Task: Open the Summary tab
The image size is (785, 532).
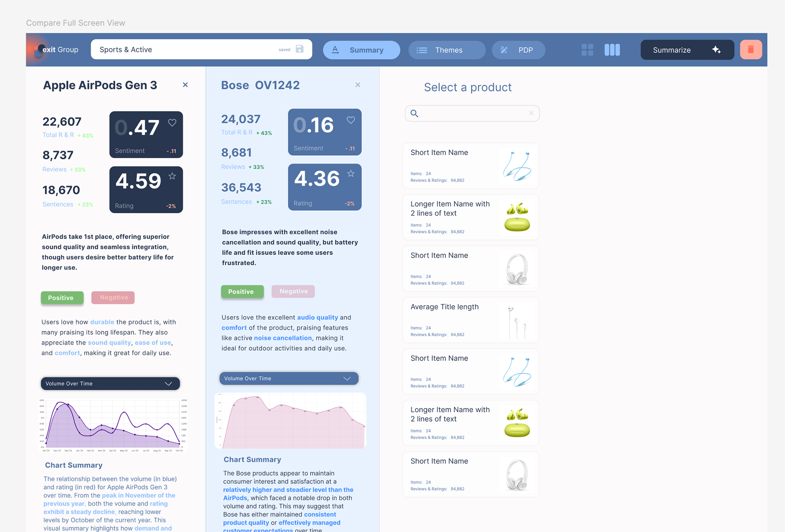Action: 361,50
